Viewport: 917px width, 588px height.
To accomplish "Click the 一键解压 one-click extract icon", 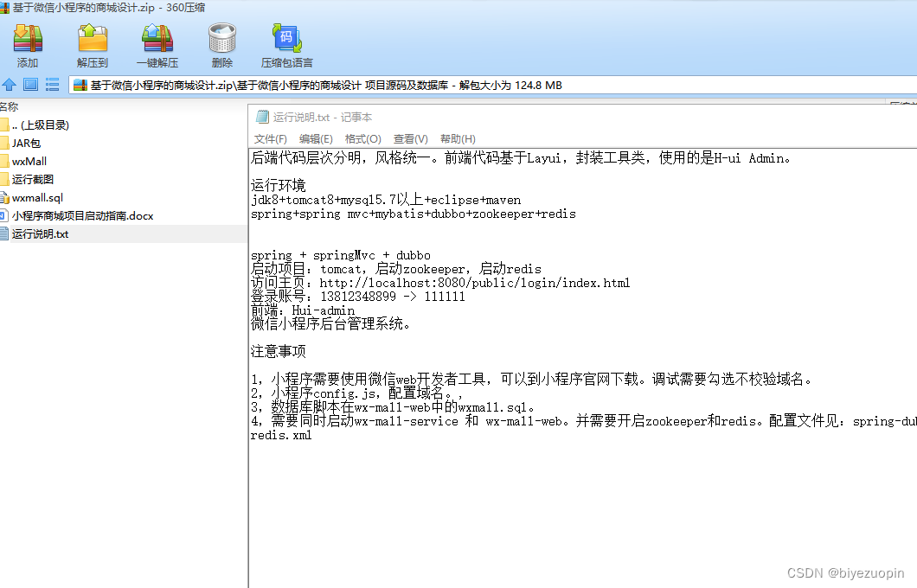I will coord(157,39).
